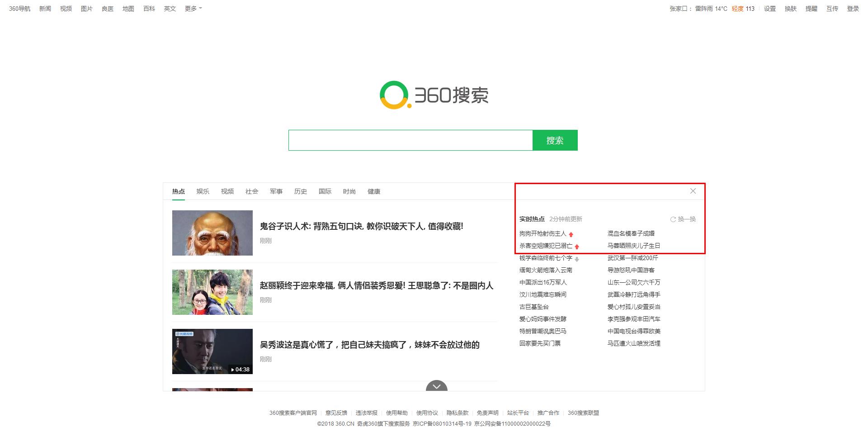Click footer link 违法举报
This screenshot has width=868, height=432.
[367, 413]
